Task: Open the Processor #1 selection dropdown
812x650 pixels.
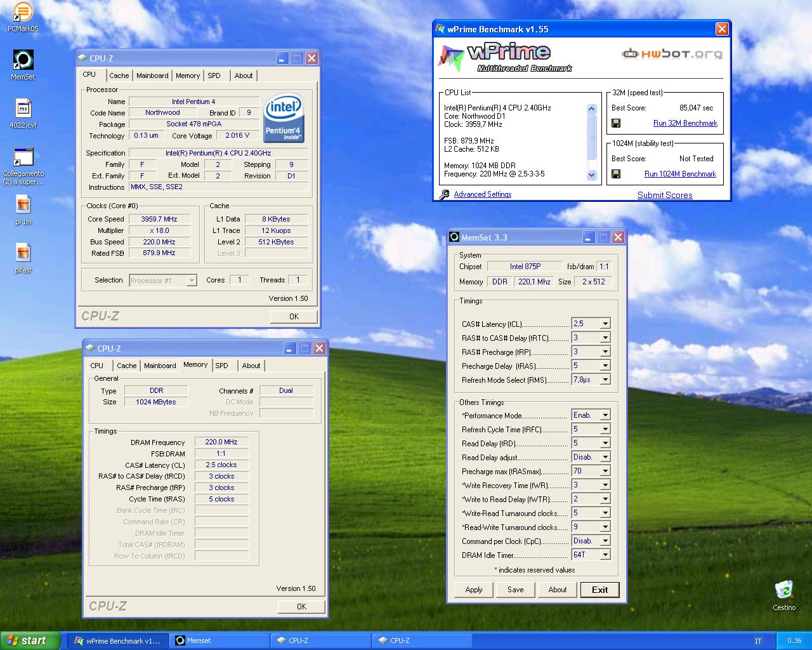Action: point(192,281)
